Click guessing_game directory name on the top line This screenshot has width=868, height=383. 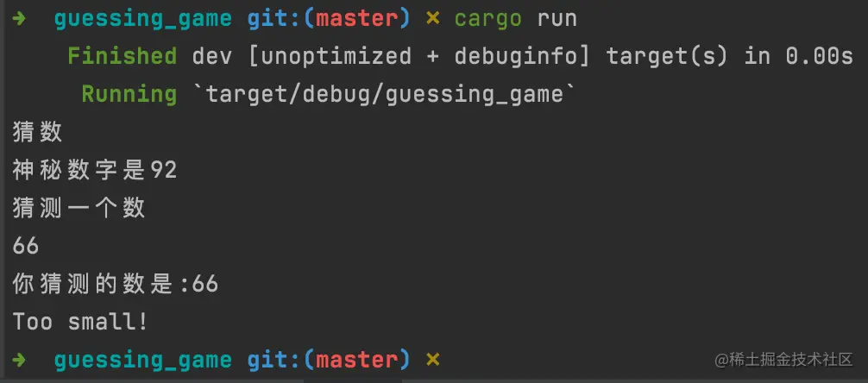[x=143, y=20]
